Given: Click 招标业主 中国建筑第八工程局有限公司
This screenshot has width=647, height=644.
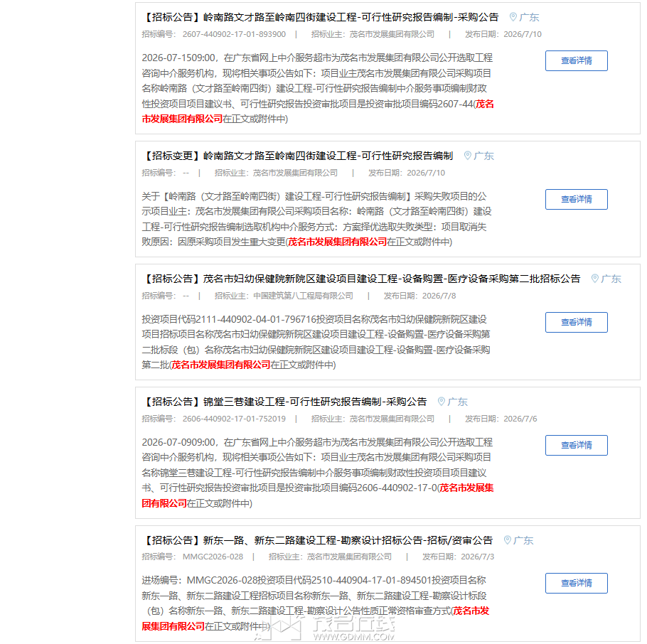Looking at the screenshot, I should [284, 296].
